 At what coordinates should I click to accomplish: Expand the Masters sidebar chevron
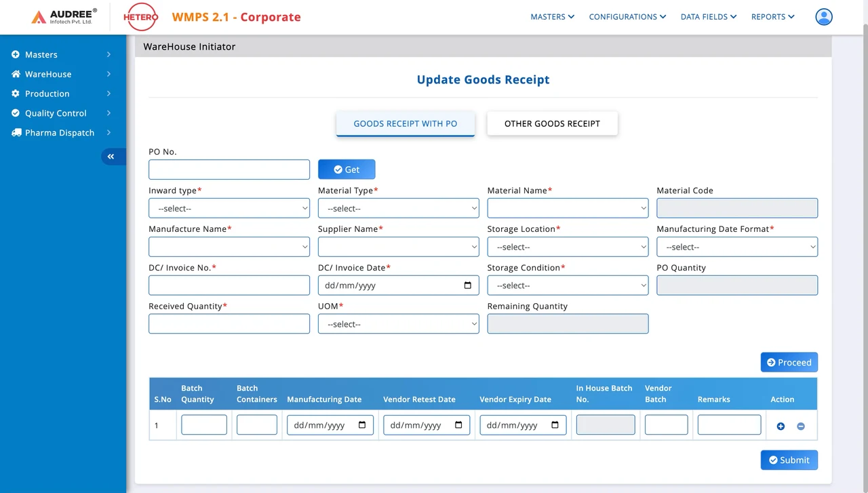108,54
